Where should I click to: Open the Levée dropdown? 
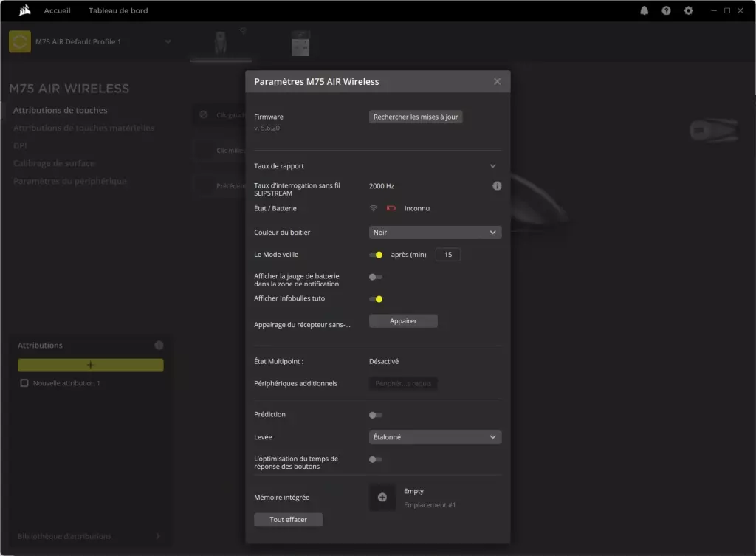click(x=435, y=437)
